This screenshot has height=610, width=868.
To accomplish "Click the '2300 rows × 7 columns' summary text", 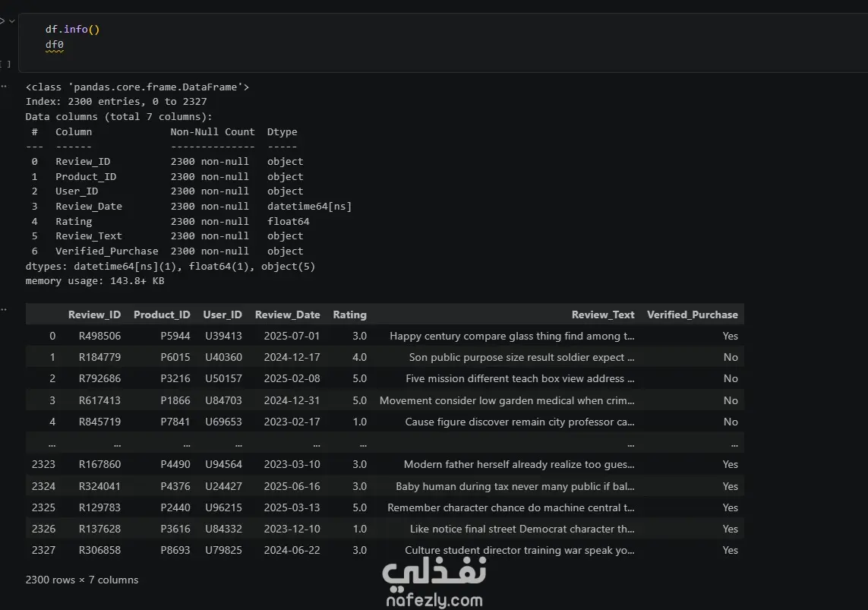I will click(x=82, y=580).
